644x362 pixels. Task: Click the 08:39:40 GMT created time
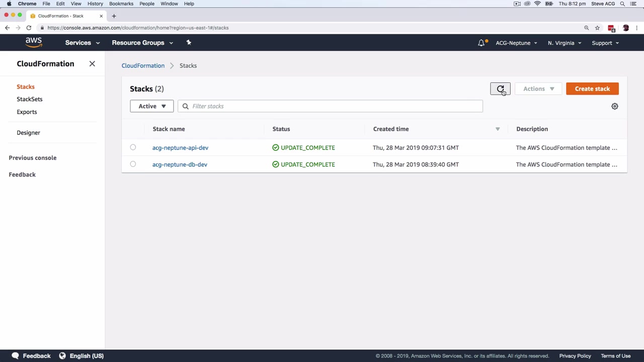click(x=416, y=164)
